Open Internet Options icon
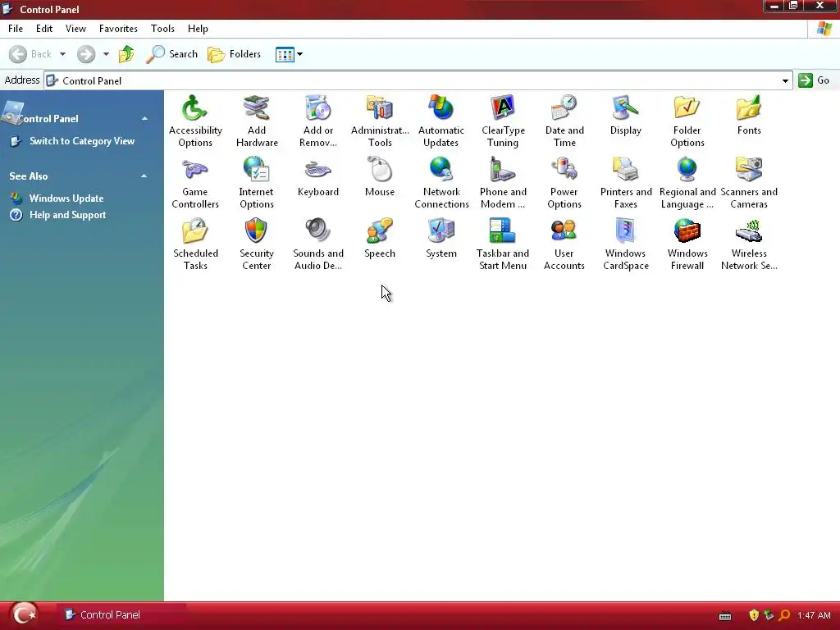840x630 pixels. pyautogui.click(x=257, y=183)
